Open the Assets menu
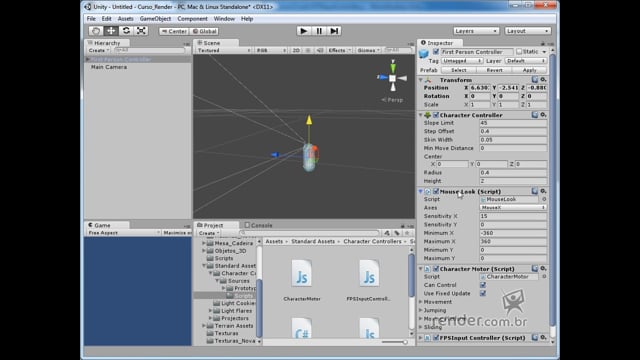This screenshot has width=640, height=360. coord(125,19)
